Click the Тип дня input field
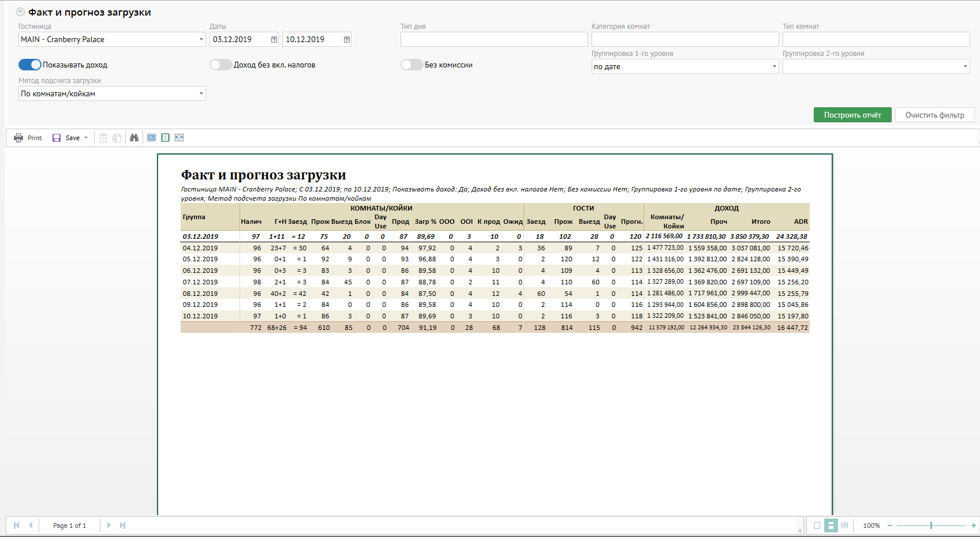This screenshot has width=980, height=537. pyautogui.click(x=493, y=39)
